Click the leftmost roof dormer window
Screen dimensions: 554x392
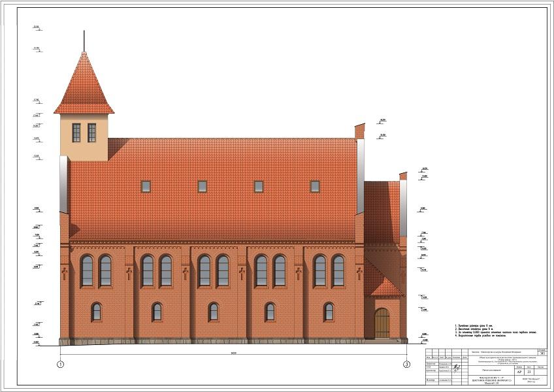coord(145,186)
